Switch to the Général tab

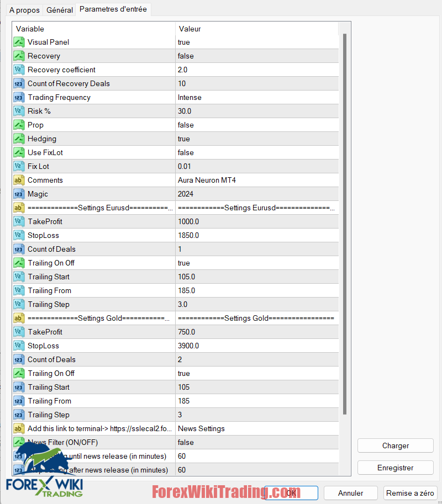click(60, 10)
